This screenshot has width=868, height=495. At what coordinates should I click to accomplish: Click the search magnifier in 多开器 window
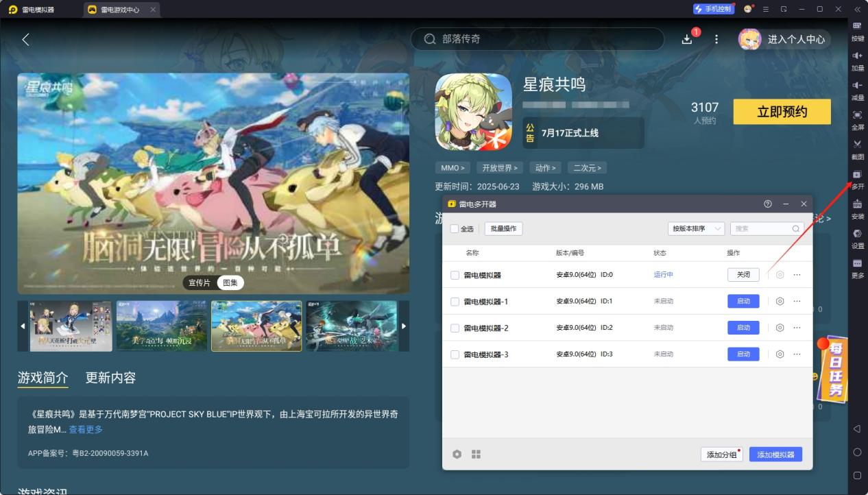[795, 229]
